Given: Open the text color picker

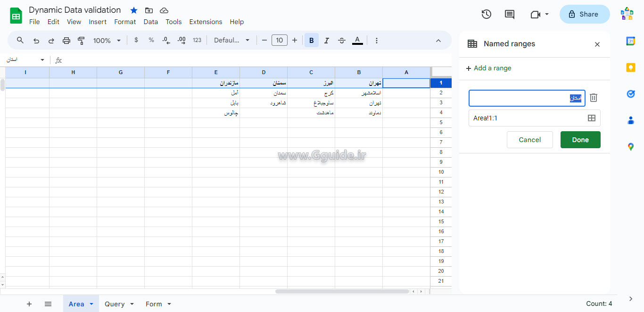Looking at the screenshot, I should coord(357,41).
